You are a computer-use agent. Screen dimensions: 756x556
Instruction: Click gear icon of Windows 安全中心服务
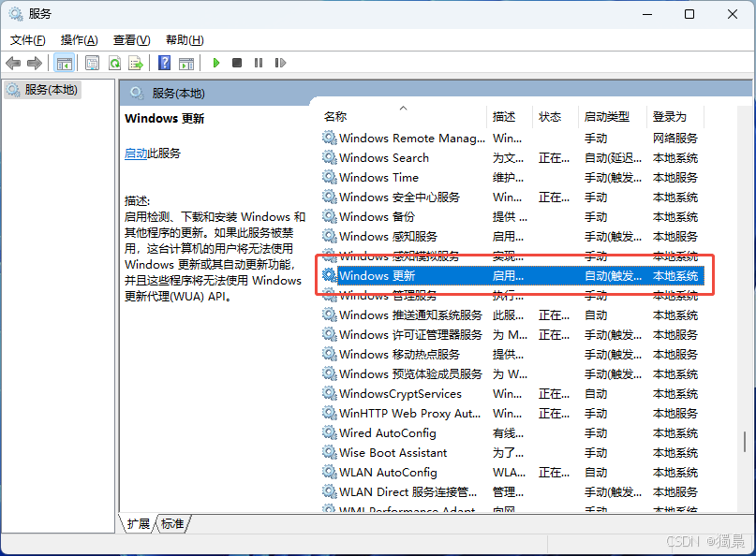click(330, 198)
